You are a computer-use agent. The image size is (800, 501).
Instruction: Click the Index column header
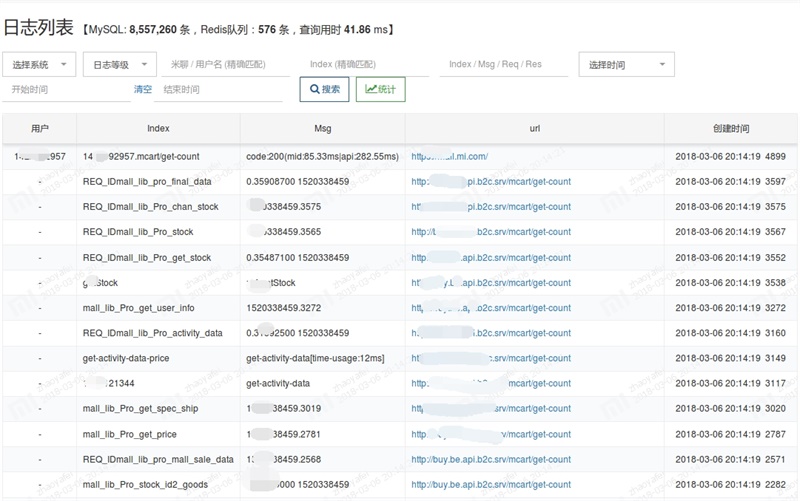point(158,129)
